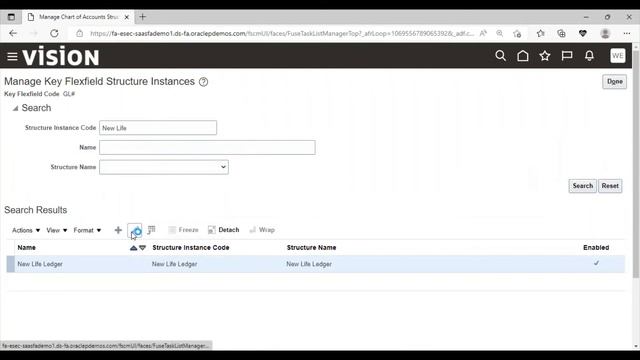Focus the Name search field
The height and width of the screenshot is (360, 640).
[207, 147]
